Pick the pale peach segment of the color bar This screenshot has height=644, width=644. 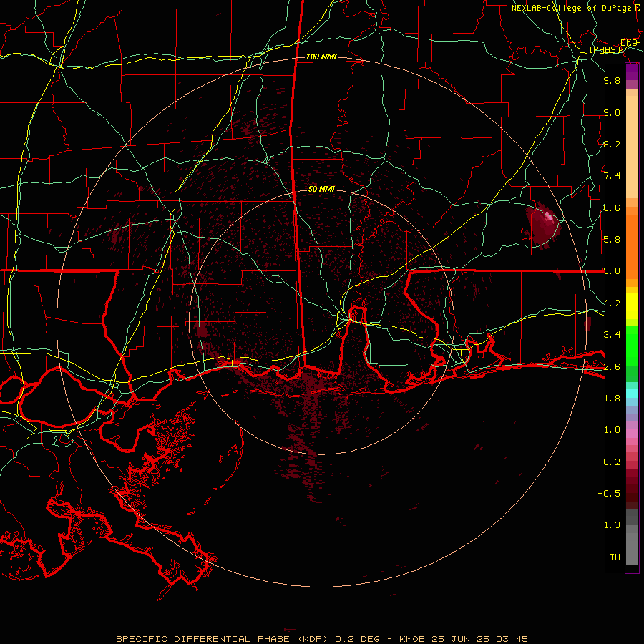click(x=632, y=148)
